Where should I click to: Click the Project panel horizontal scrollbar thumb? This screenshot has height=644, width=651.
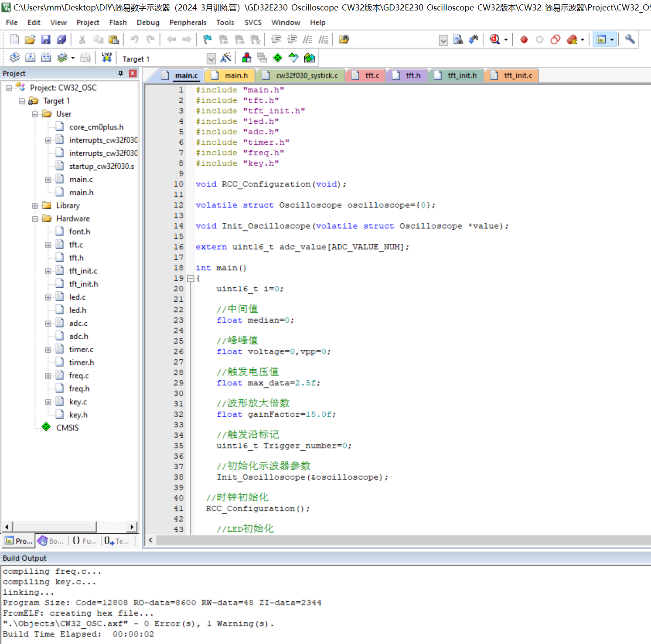click(x=55, y=527)
